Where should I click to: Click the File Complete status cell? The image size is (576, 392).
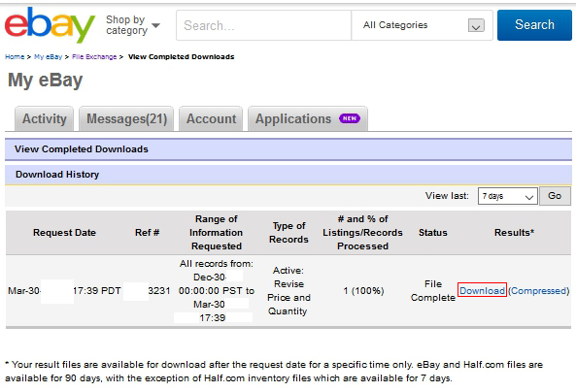(x=433, y=291)
